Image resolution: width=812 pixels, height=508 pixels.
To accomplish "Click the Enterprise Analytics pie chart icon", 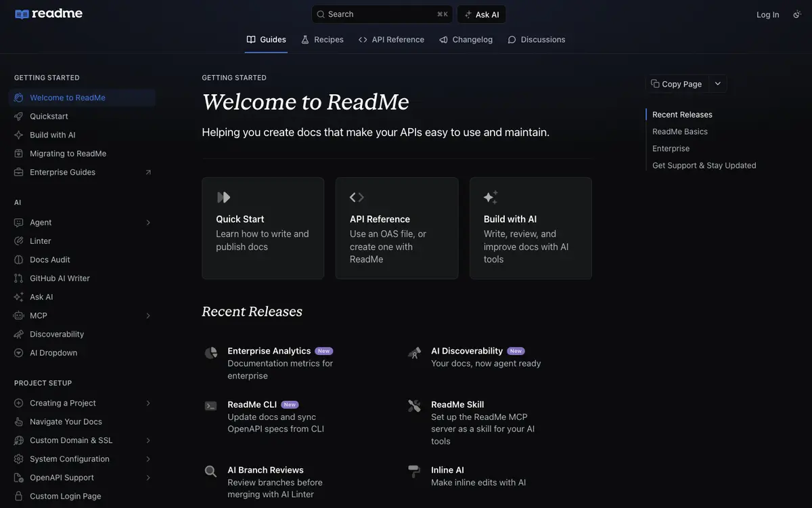I will point(211,353).
